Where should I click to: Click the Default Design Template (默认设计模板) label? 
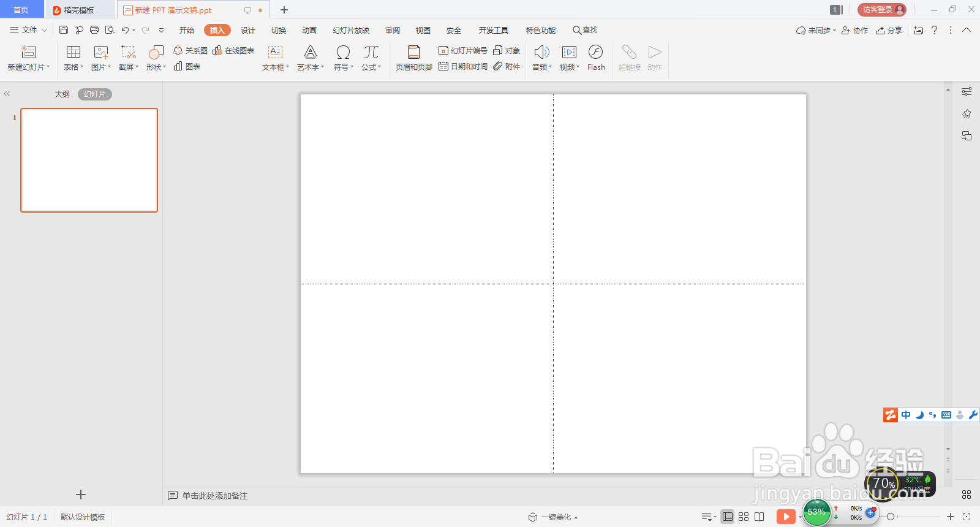pyautogui.click(x=83, y=517)
